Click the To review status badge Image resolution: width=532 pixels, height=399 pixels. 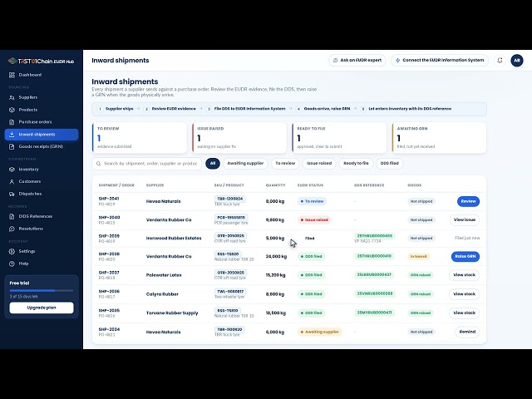coord(312,201)
